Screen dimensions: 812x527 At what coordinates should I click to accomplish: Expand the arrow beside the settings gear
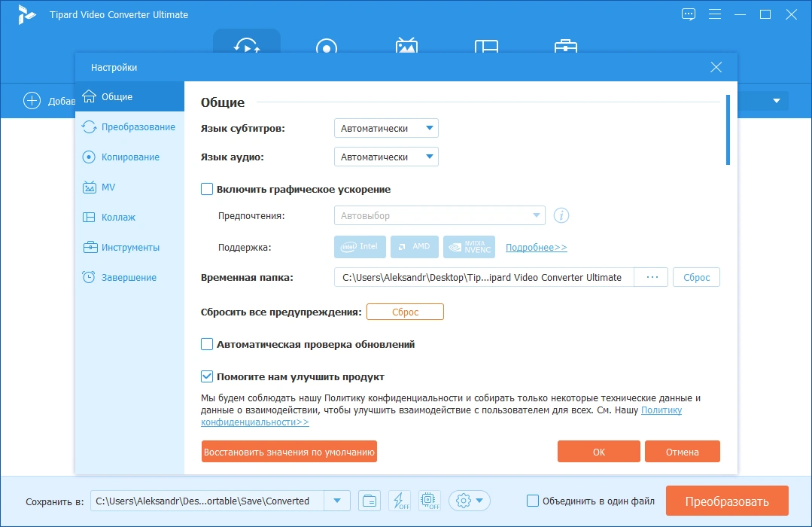[x=479, y=501]
